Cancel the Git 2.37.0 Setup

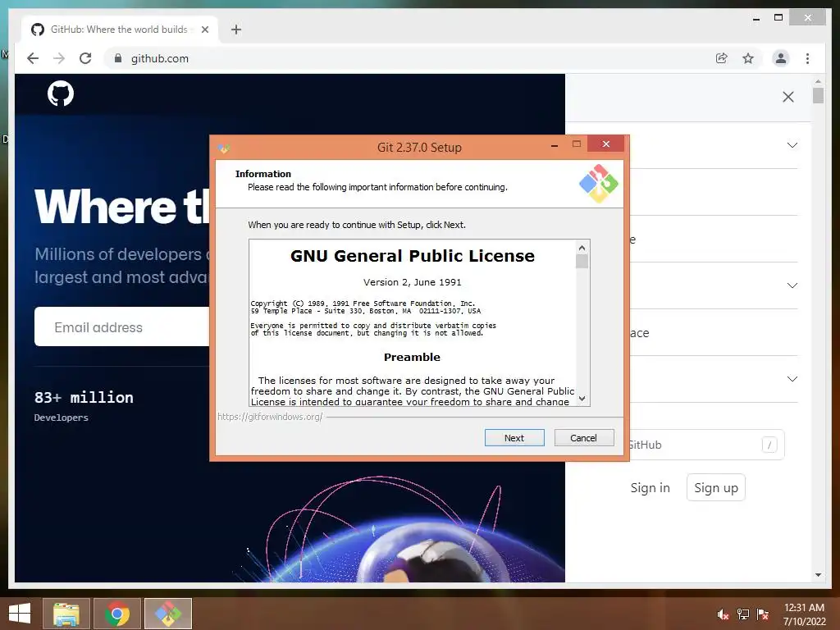[x=584, y=438]
